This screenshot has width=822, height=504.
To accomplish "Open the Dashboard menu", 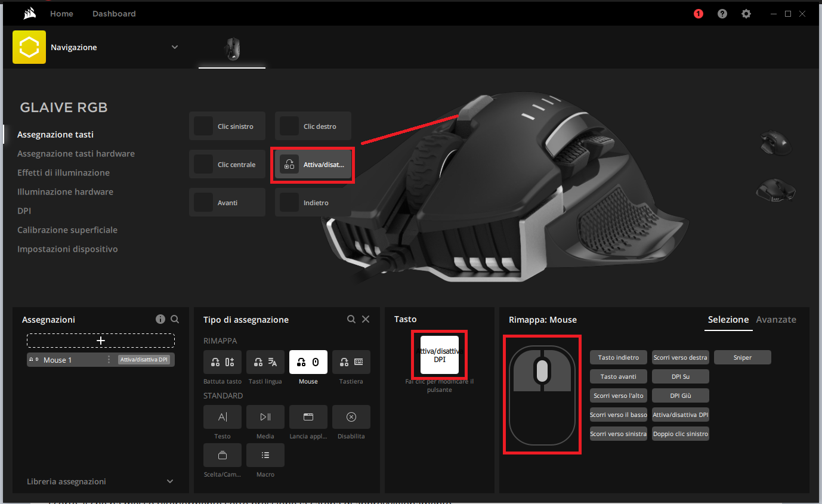I will coord(114,14).
